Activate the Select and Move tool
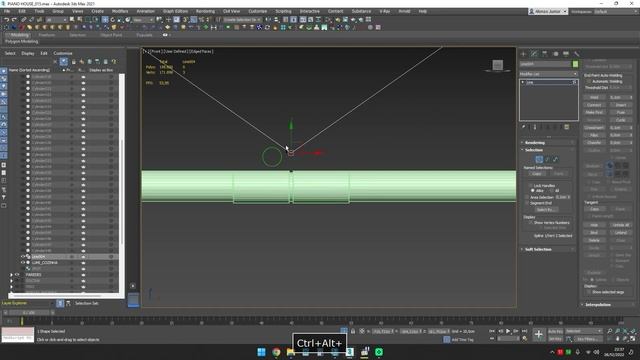640x360 pixels. click(105, 20)
